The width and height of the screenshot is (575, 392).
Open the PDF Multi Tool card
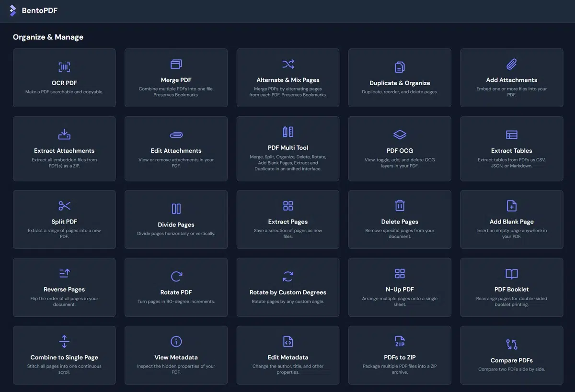[288, 149]
